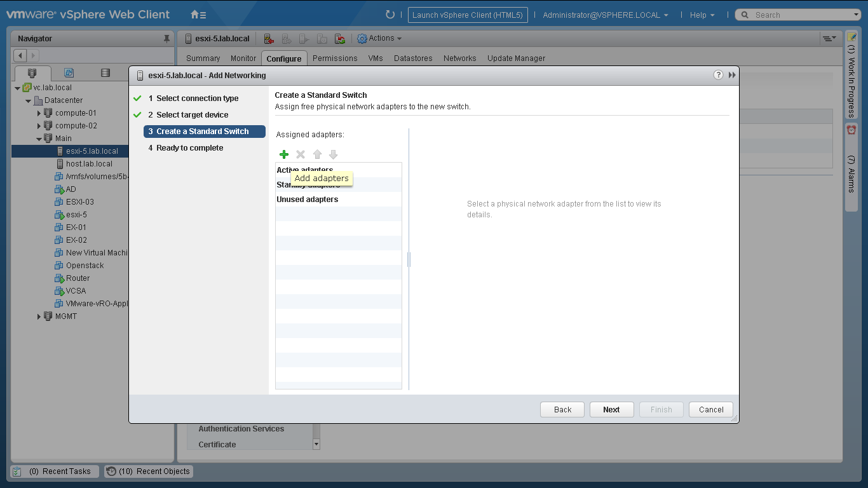Open the Datastores tab

tap(413, 58)
